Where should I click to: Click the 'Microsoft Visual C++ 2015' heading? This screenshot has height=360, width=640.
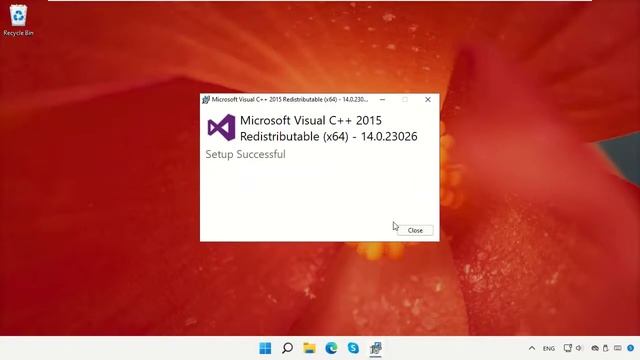click(x=311, y=120)
